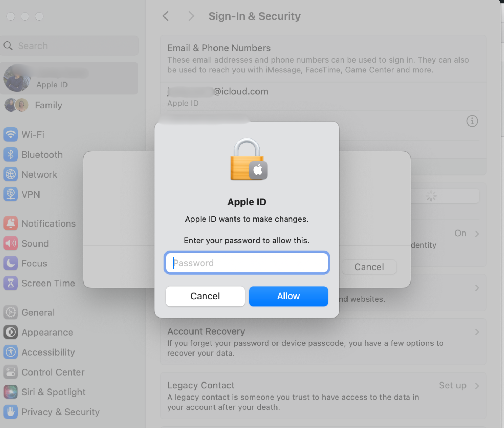Screen dimensions: 504x428
Task: Click the Screen Time hourglass icon
Action: [x=11, y=283]
